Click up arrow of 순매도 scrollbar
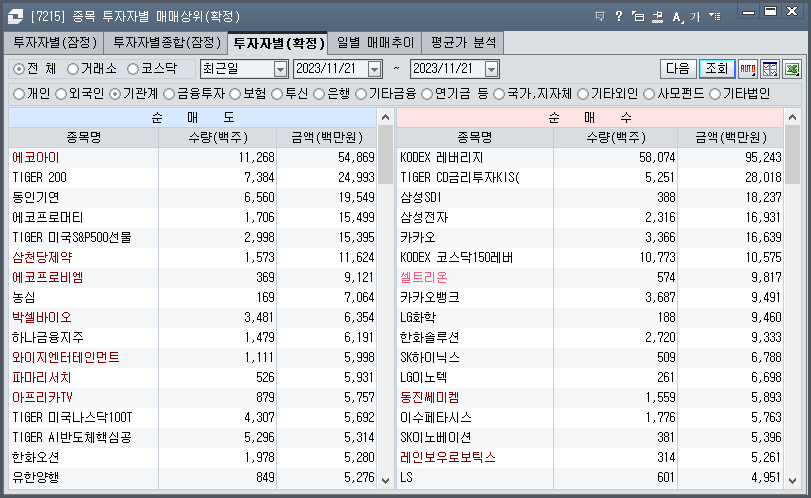Screen dimensions: 811x498 [x=385, y=117]
